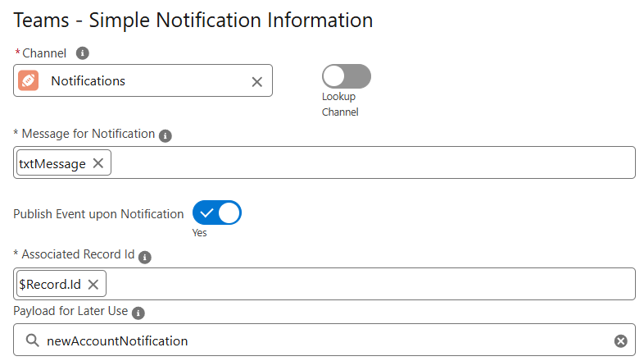Toggle the Lookup Channel switch
Image resolution: width=644 pixels, height=361 pixels.
347,76
